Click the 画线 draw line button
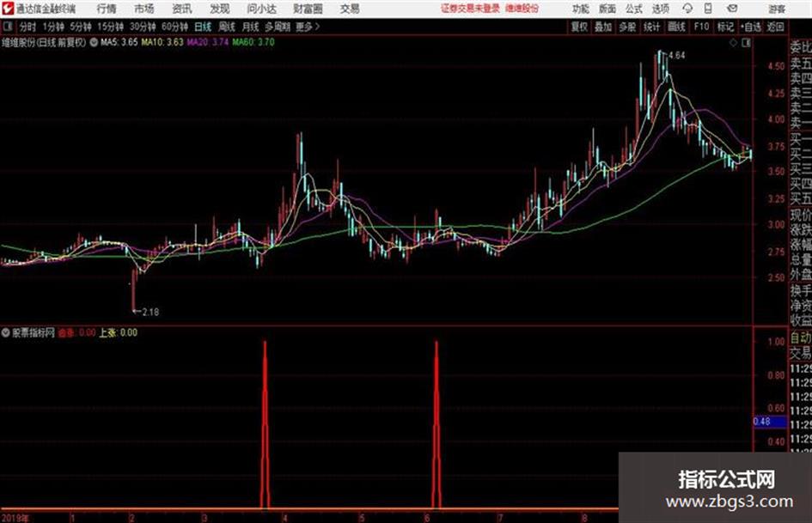The image size is (812, 523). click(675, 27)
